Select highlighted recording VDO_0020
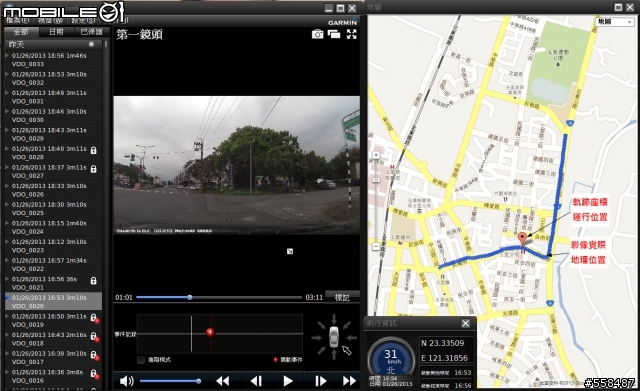The height and width of the screenshot is (391, 640). tap(53, 302)
